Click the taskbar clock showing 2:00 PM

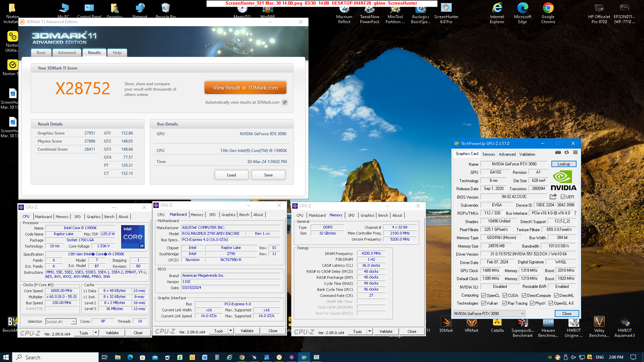pos(616,357)
